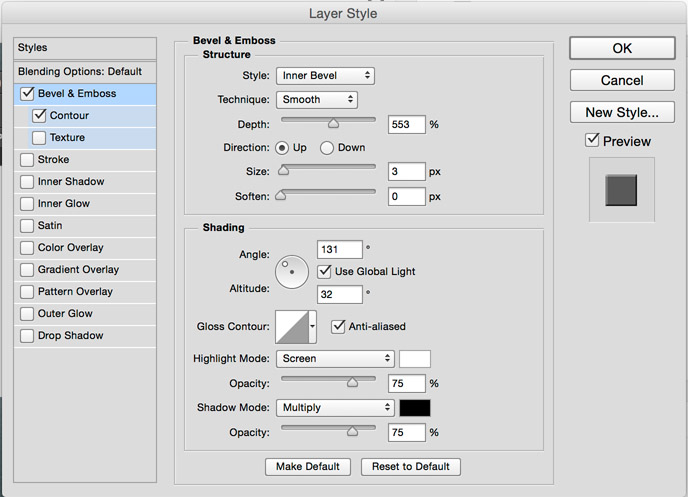Image resolution: width=688 pixels, height=497 pixels.
Task: Toggle the Anti-aliased checkbox
Action: tap(338, 326)
